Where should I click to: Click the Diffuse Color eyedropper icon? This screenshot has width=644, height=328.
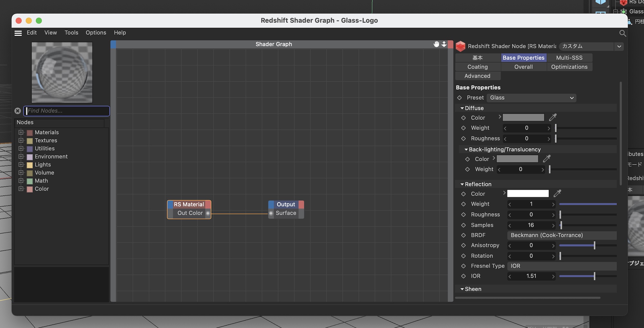pos(553,117)
